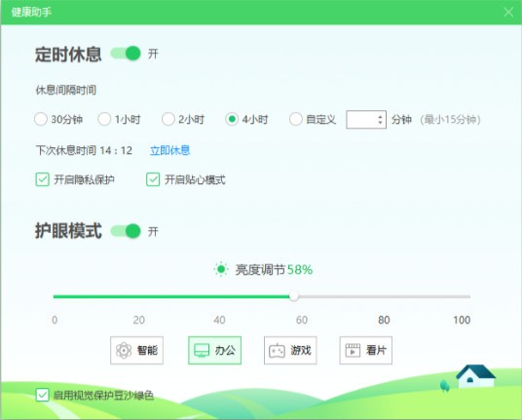
Task: Click the atom icon on 智能
Action: [x=124, y=351]
